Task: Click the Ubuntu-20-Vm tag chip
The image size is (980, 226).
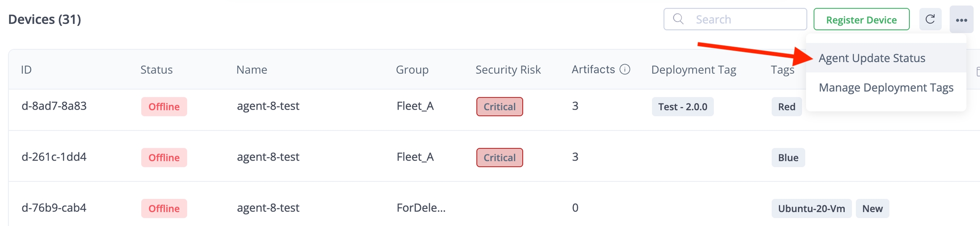Action: [x=811, y=209]
